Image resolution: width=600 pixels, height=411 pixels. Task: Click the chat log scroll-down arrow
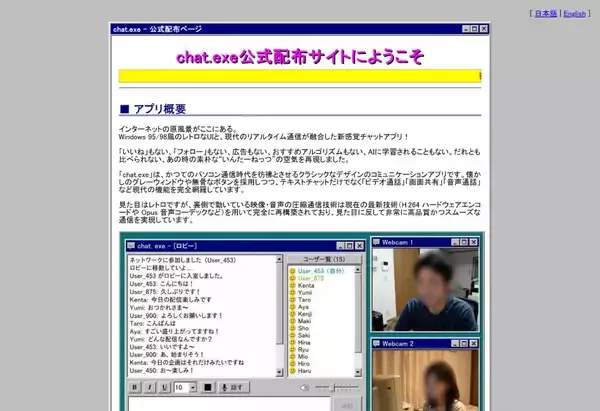coord(279,372)
